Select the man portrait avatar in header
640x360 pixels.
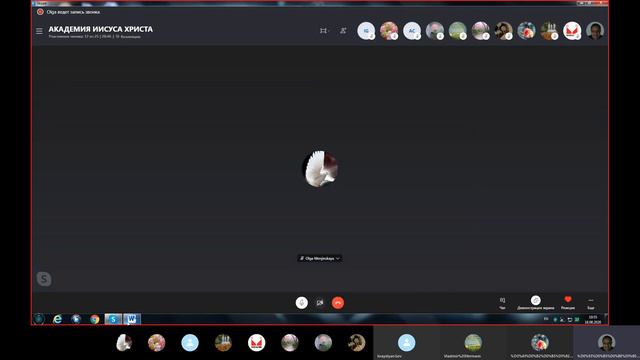click(x=595, y=31)
